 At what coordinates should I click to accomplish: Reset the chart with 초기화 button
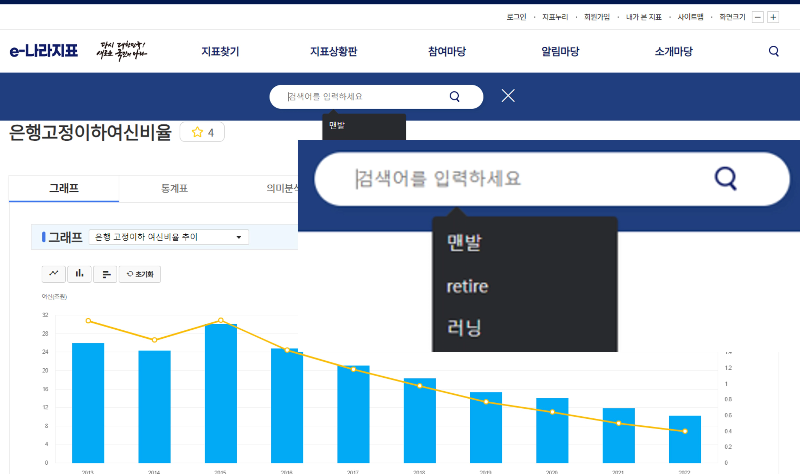[x=140, y=274]
